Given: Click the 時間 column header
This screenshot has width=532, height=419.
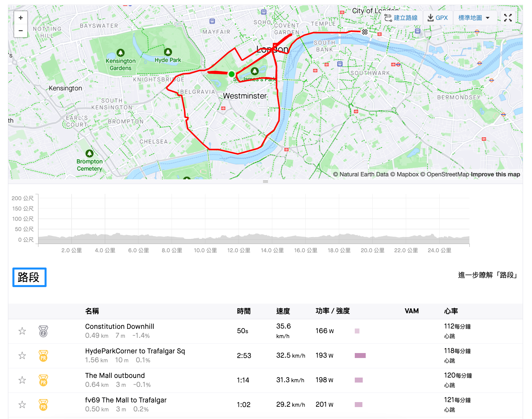Looking at the screenshot, I should click(x=244, y=311).
